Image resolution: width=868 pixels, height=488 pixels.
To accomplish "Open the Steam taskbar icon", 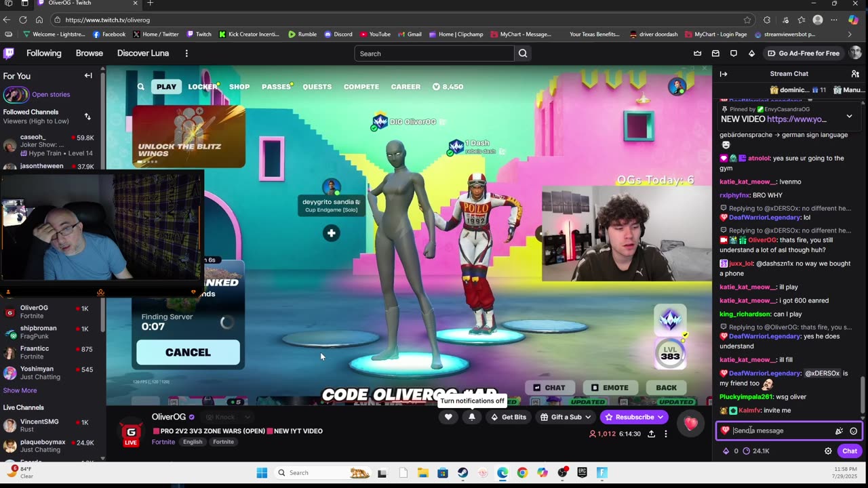I will point(462,472).
